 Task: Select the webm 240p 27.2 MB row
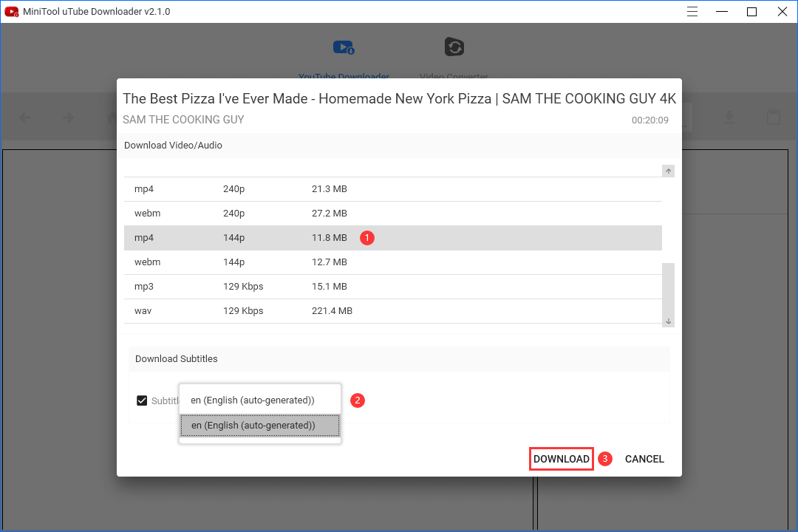[393, 214]
